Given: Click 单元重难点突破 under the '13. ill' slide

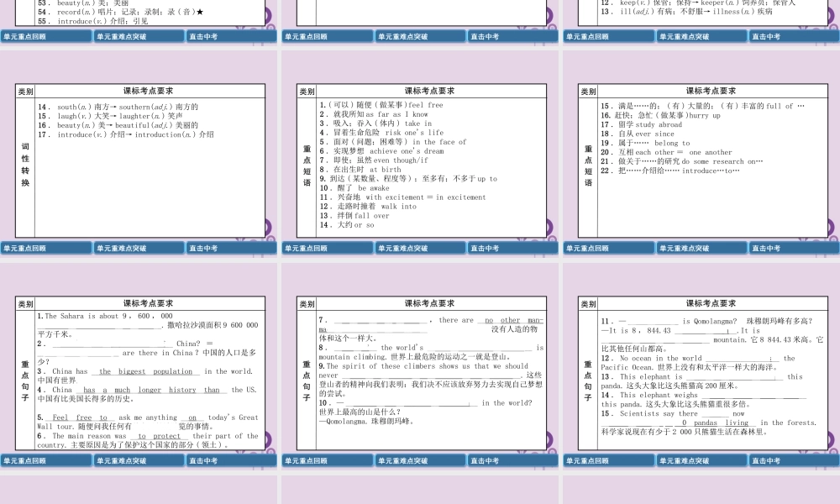Looking at the screenshot, I should point(701,36).
